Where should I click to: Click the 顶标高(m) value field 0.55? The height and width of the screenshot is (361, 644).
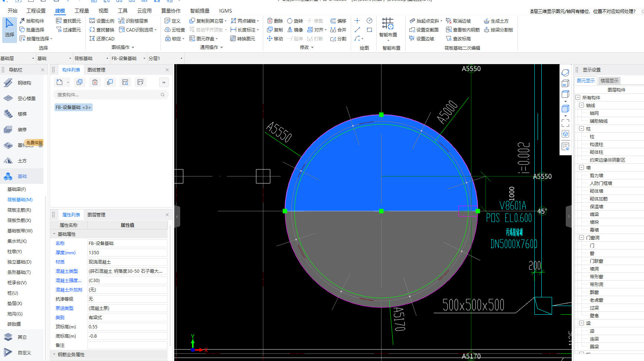coord(127,327)
